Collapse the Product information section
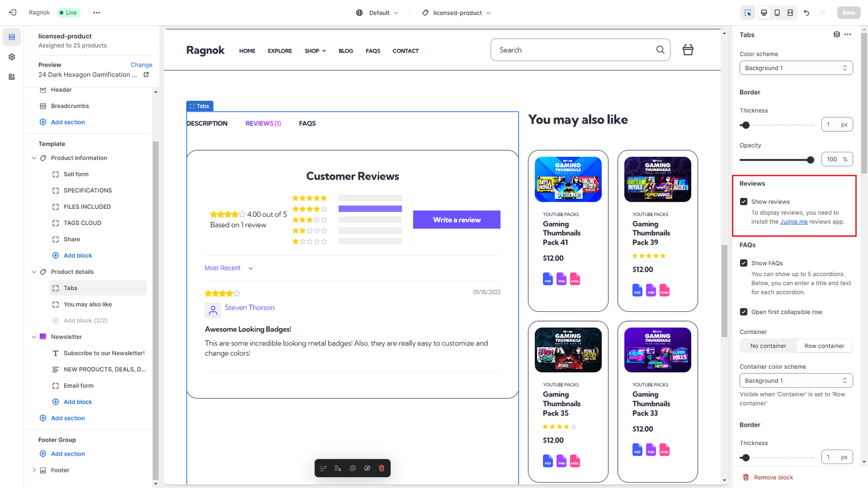This screenshot has height=488, width=868. (x=34, y=158)
